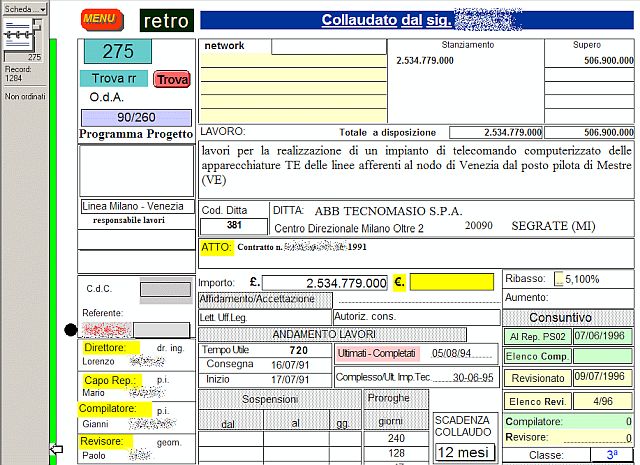The width and height of the screenshot is (640, 465).
Task: Click the DITTA name ABB TECNOMASIO S.P.A.
Action: click(388, 211)
